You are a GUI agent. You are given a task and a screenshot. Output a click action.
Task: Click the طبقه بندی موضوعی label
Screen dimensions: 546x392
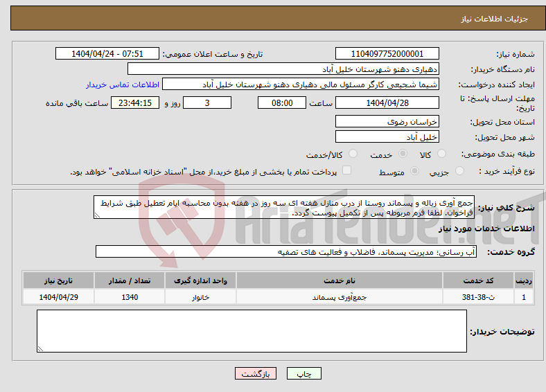(x=498, y=154)
